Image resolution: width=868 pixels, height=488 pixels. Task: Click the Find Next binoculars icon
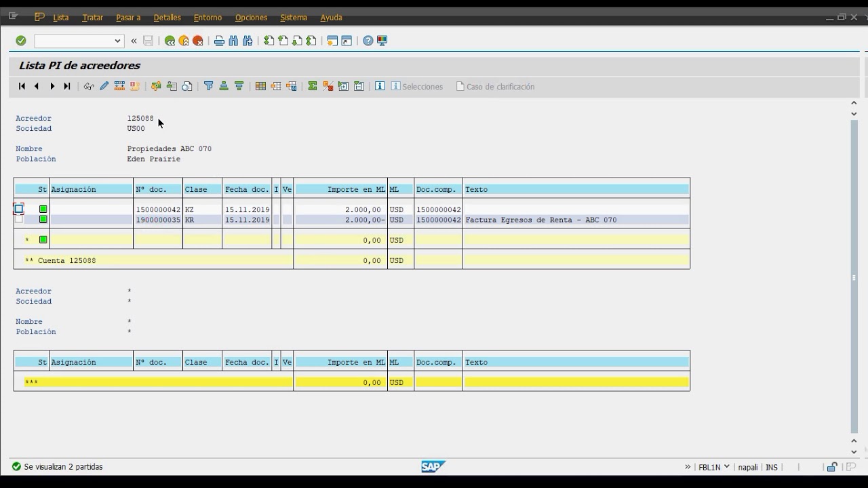click(x=248, y=41)
